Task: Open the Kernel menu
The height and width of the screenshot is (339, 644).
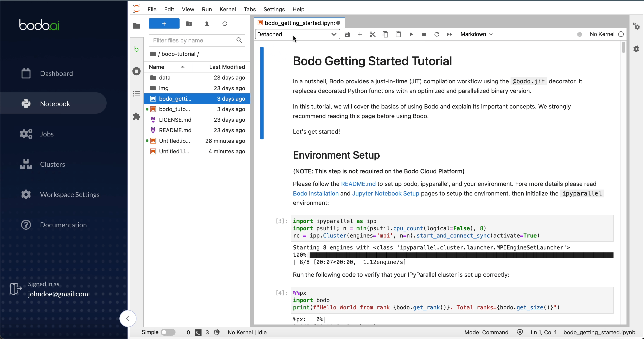Action: click(x=228, y=9)
